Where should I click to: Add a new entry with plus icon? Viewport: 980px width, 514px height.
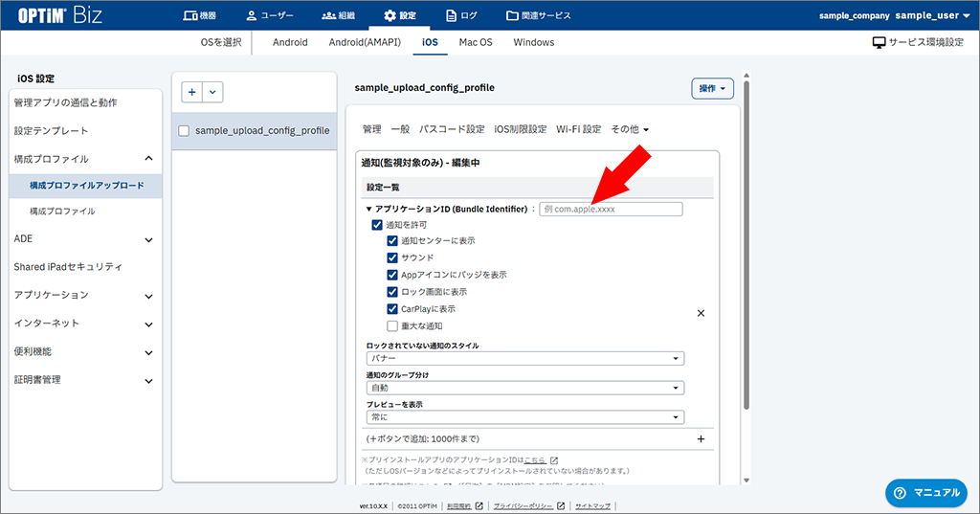click(x=701, y=439)
